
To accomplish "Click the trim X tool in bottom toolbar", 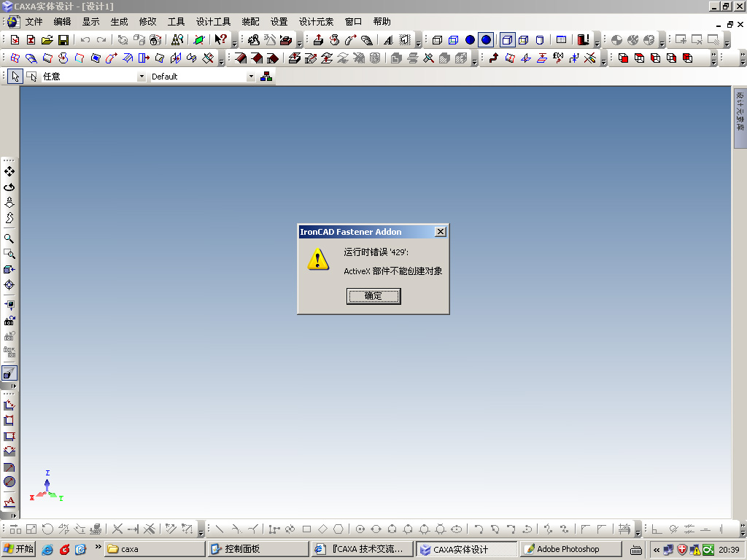I will 117,529.
